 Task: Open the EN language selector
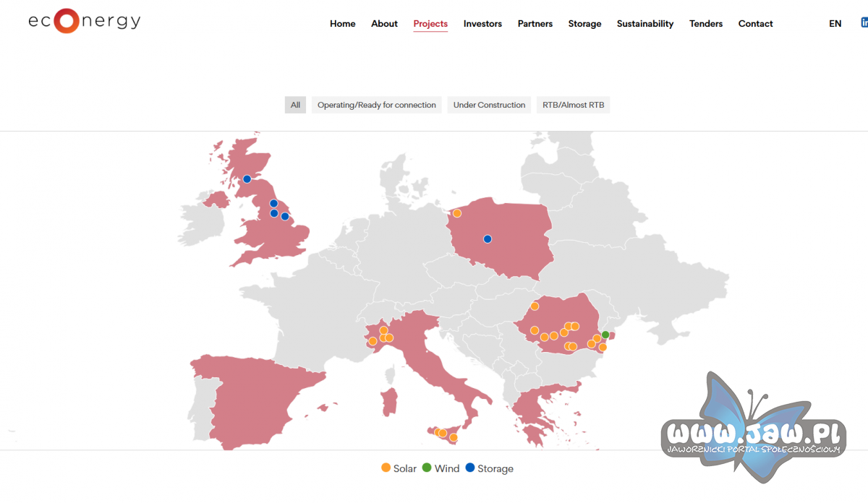(x=835, y=24)
